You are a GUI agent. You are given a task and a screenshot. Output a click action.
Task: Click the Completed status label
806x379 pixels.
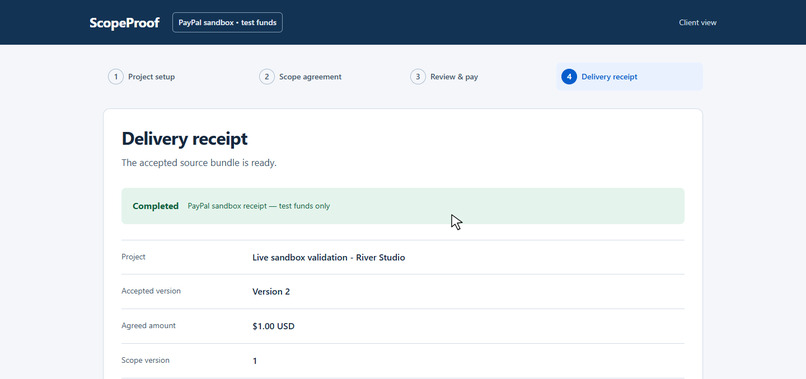click(155, 206)
